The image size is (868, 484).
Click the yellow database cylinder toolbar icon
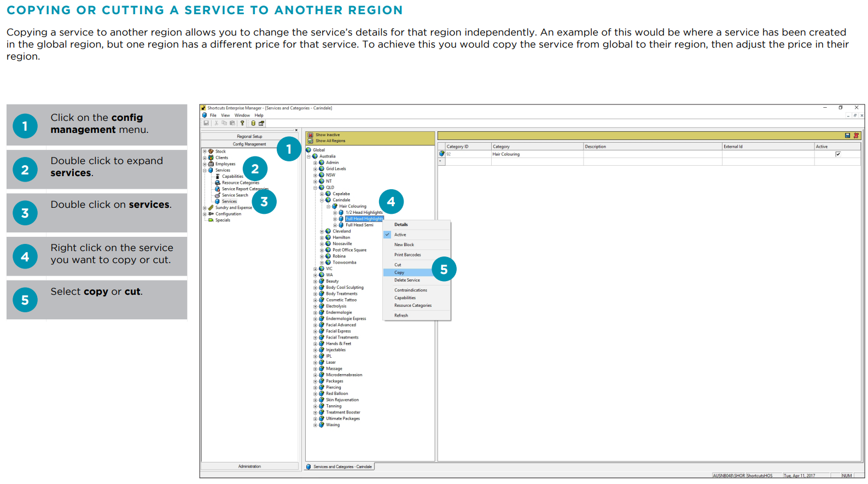[x=253, y=123]
